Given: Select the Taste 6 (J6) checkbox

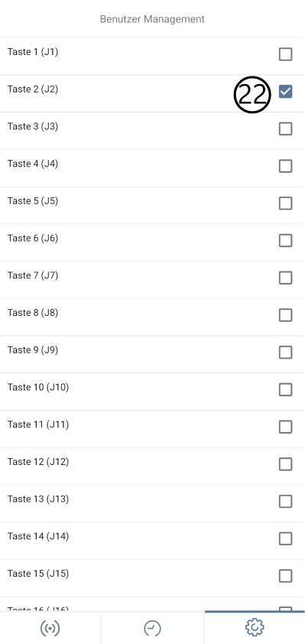Looking at the screenshot, I should (285, 240).
